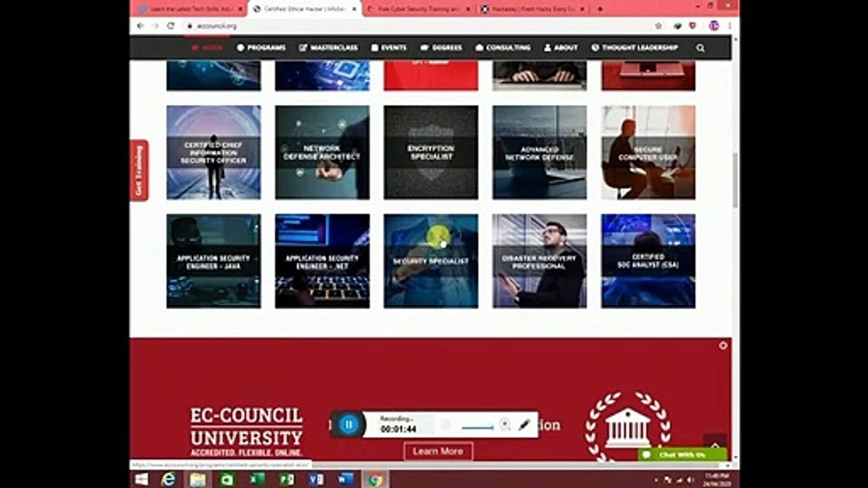Close the Free Cyber Security Training tab

[468, 9]
